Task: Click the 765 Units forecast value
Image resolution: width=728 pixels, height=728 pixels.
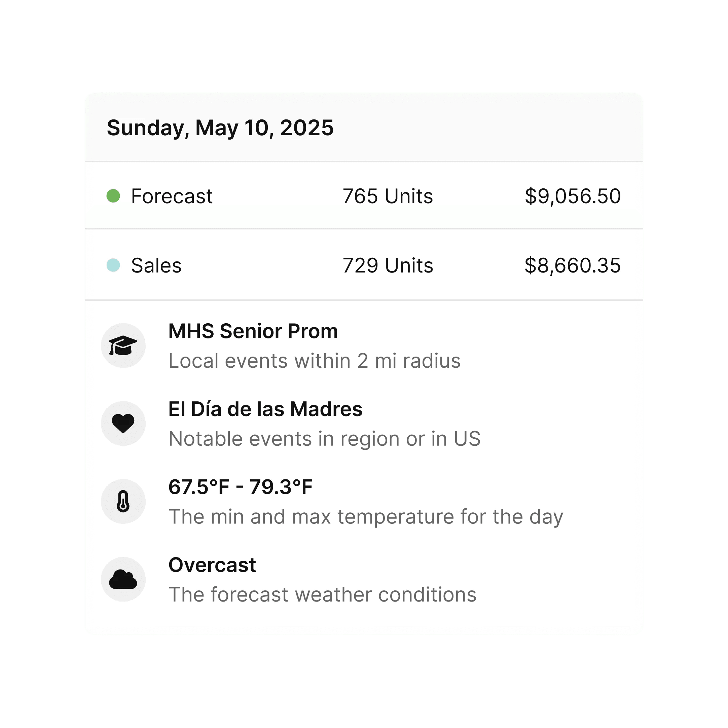Action: click(388, 196)
